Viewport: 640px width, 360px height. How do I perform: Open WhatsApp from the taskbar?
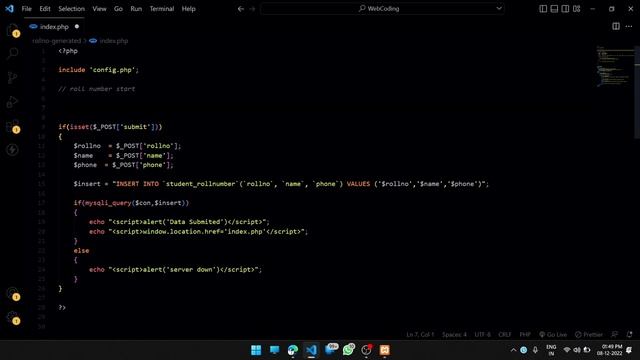349,350
